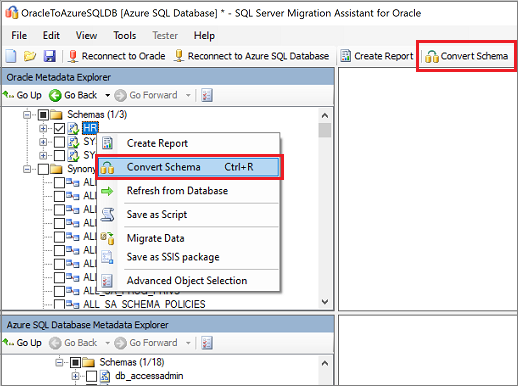Click Migrate Data icon in context menu
Screen dimensions: 518x386
(x=107, y=238)
